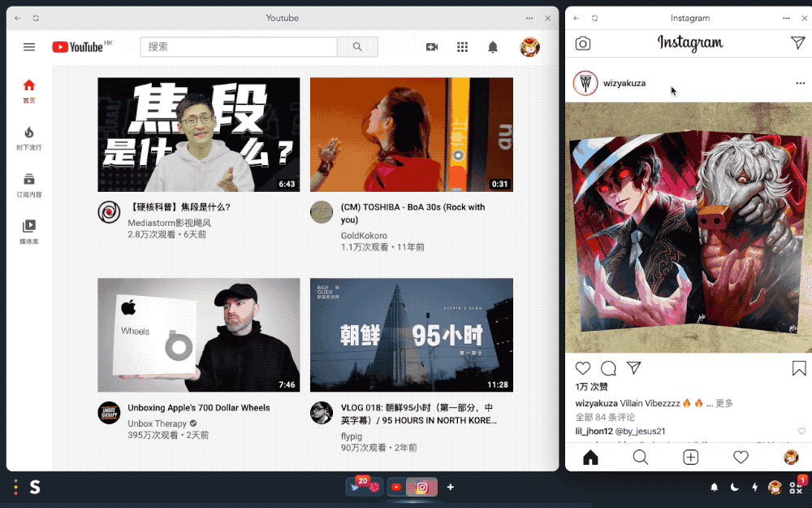This screenshot has width=812, height=508.
Task: Open the Instagram post image
Action: click(689, 228)
